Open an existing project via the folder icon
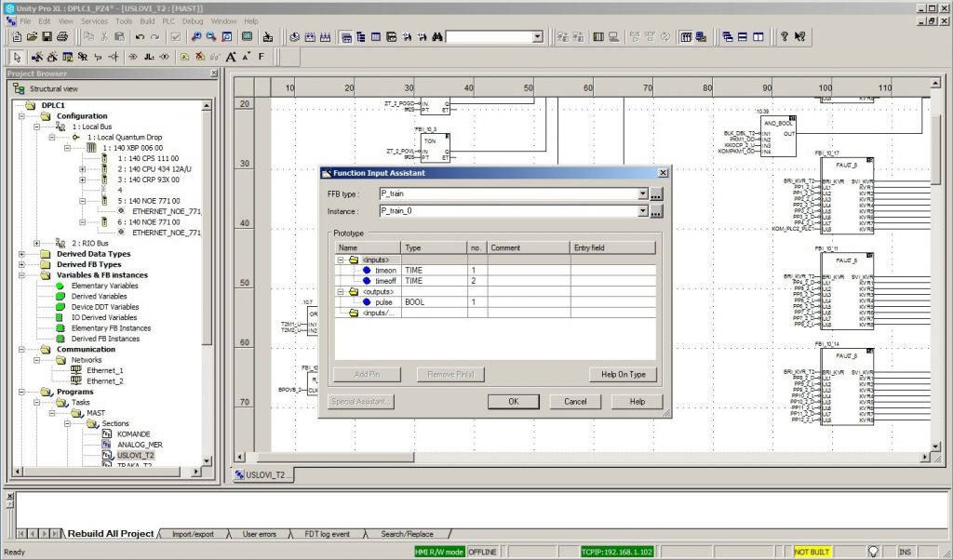 click(31, 36)
